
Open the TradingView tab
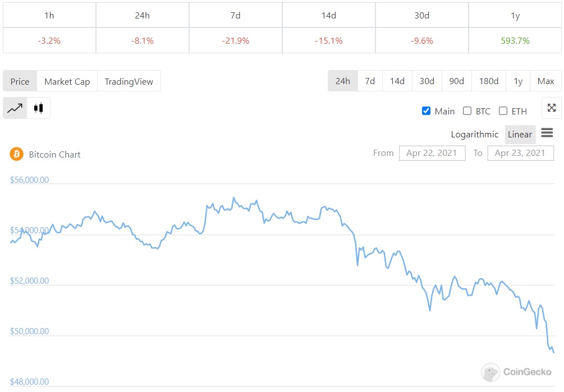tap(129, 81)
